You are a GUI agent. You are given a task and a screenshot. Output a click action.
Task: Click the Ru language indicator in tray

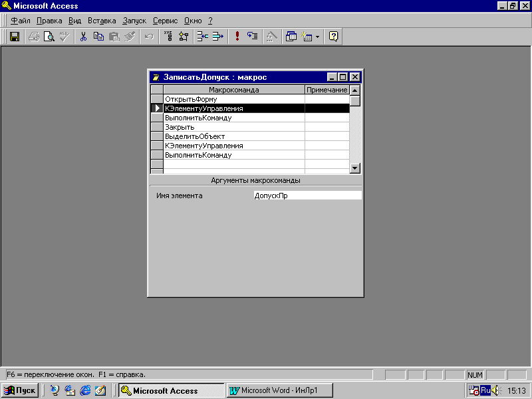485,390
